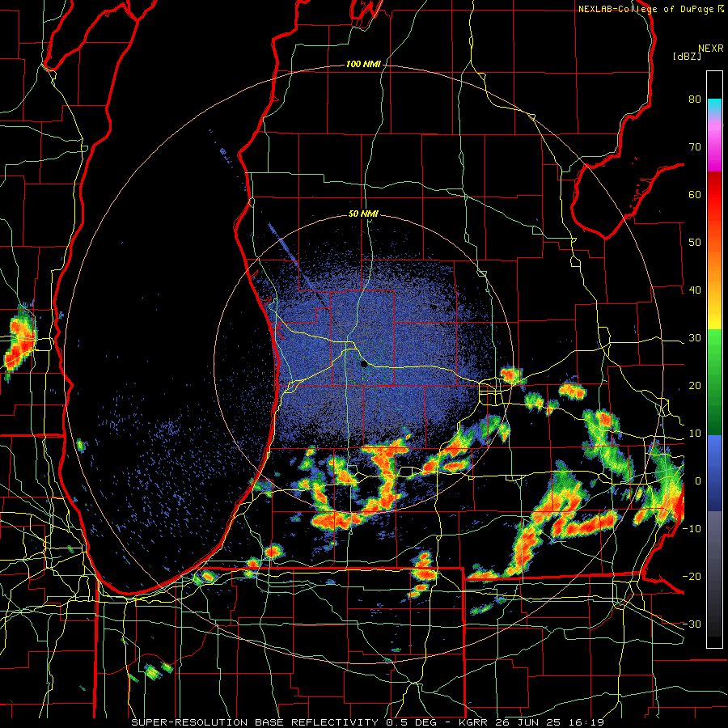Click the 20 dBZ value on the scale
Screen dimensions: 728x728
(695, 386)
